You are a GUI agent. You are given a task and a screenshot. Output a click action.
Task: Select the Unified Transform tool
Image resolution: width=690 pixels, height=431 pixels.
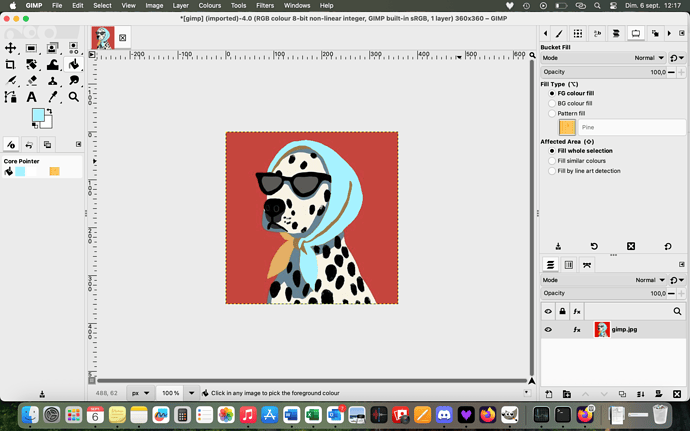tap(31, 65)
